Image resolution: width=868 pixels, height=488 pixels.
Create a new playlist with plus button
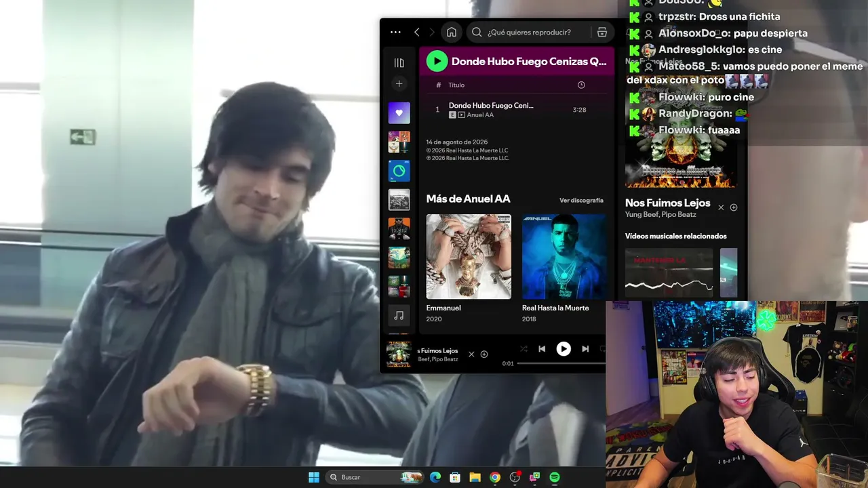(399, 83)
